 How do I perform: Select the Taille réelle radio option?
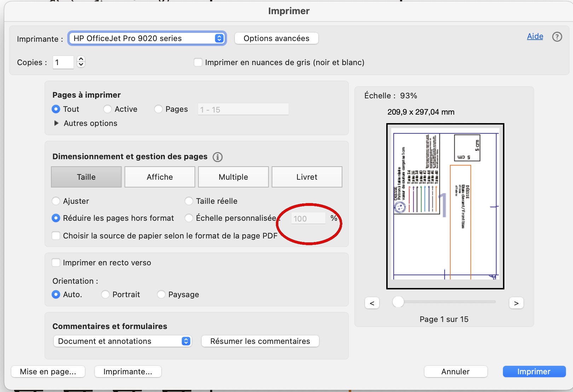tap(189, 201)
